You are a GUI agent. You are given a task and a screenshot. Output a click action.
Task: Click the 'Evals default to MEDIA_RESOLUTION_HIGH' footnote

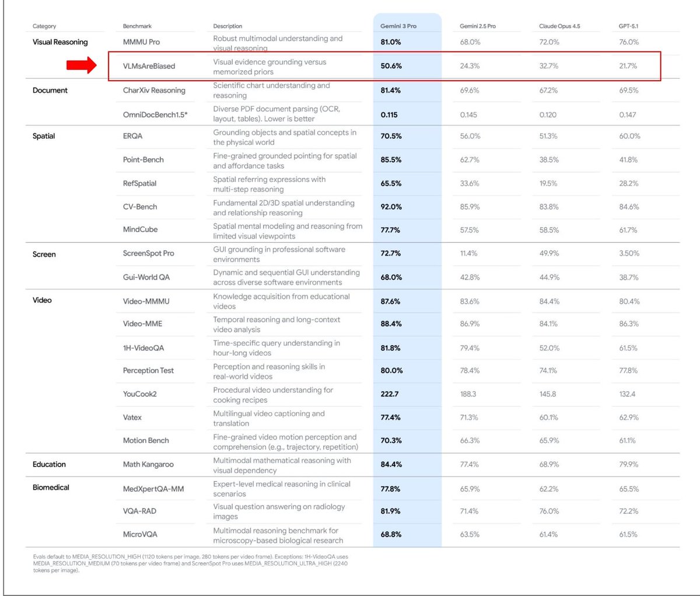[x=191, y=563]
